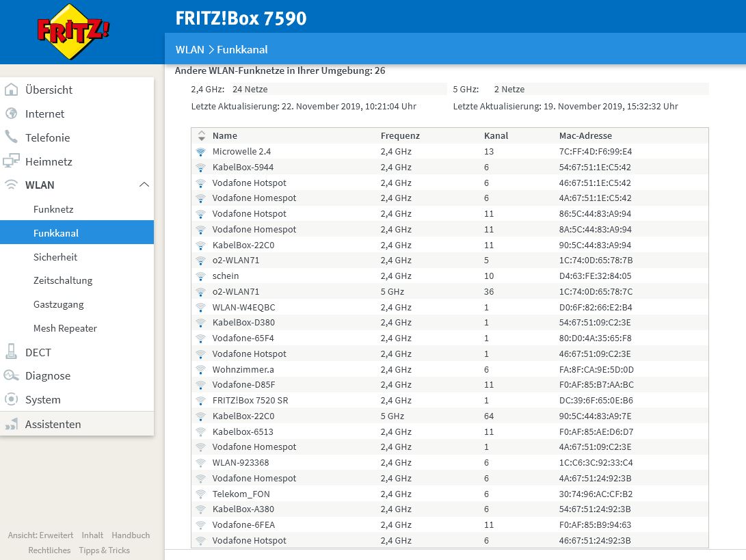This screenshot has height=560, width=746.
Task: Click channel 64 in KabelBox-22C0 row
Action: point(489,416)
